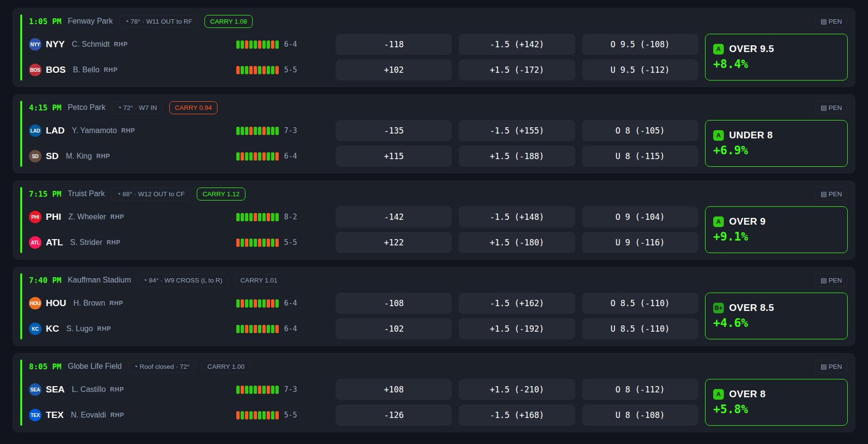This screenshot has height=444, width=868.
Task: Click the CARRY 0.94 badge
Action: pyautogui.click(x=193, y=108)
